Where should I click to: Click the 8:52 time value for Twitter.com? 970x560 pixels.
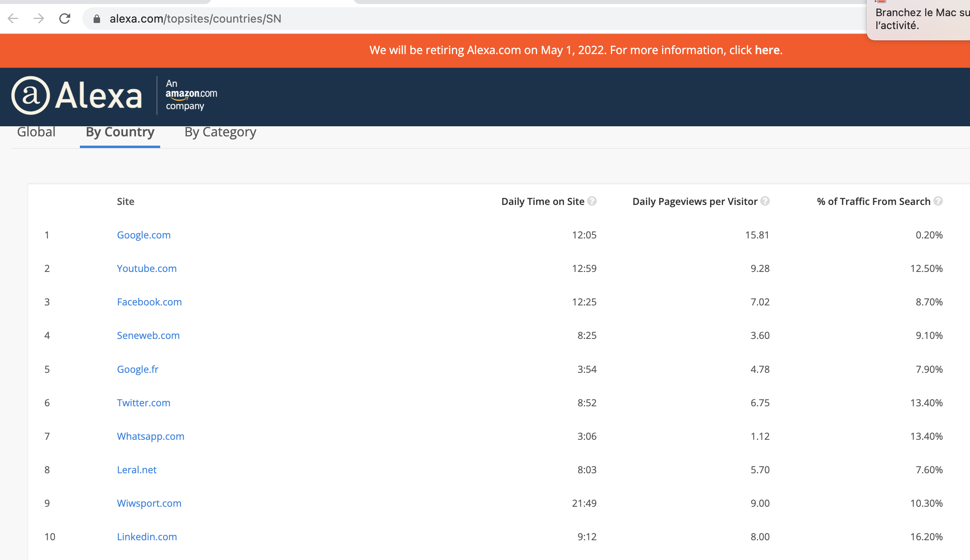point(587,403)
